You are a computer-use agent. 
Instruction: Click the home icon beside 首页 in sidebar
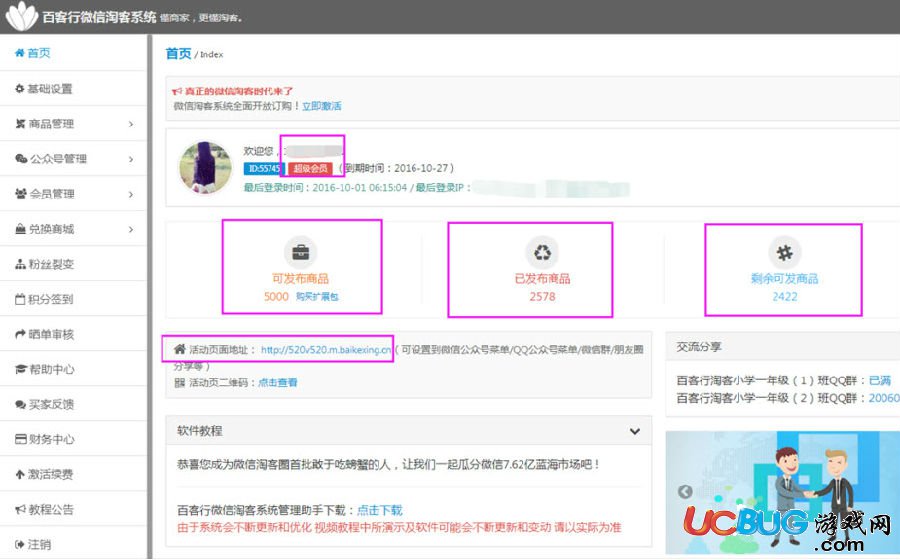pyautogui.click(x=20, y=53)
